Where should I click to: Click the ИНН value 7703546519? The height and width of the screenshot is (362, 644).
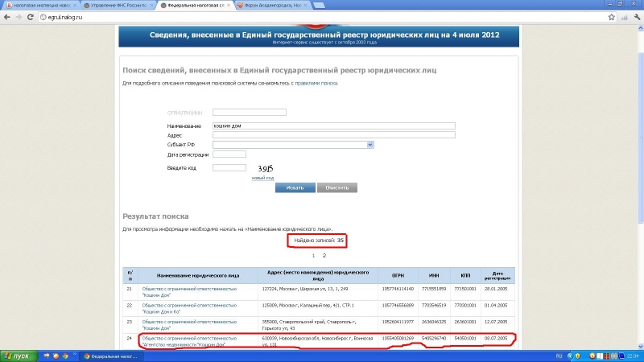(434, 306)
